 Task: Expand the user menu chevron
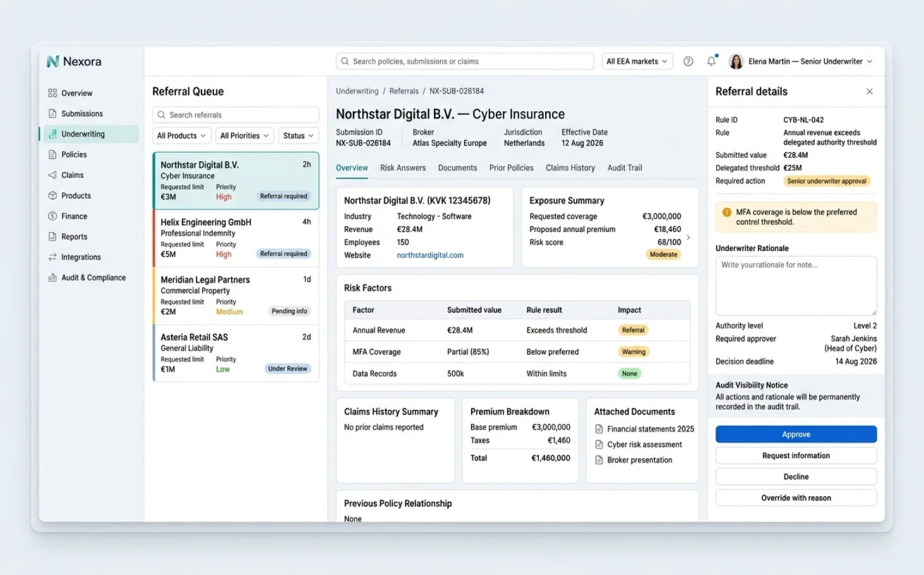(x=870, y=61)
